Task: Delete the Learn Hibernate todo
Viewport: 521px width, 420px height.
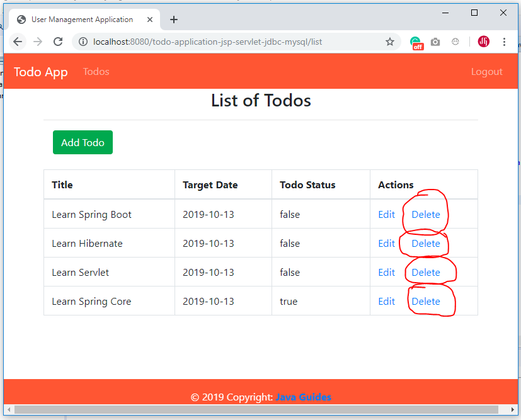Action: [x=426, y=244]
